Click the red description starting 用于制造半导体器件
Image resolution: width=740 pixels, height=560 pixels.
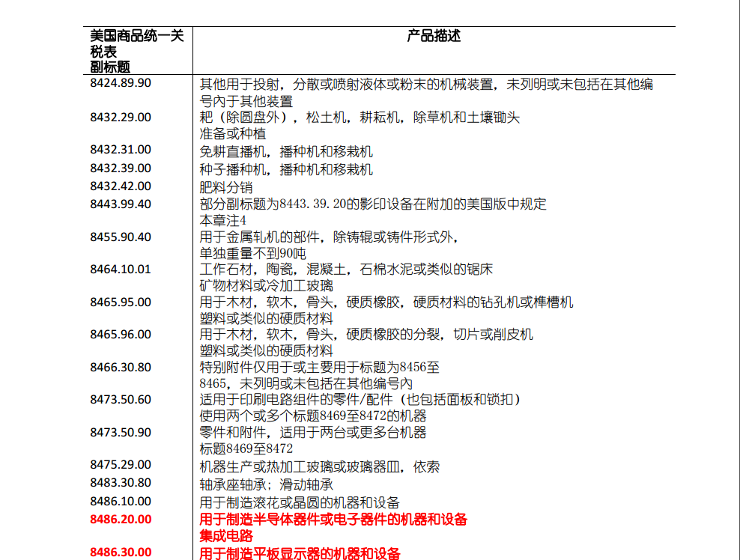click(333, 520)
